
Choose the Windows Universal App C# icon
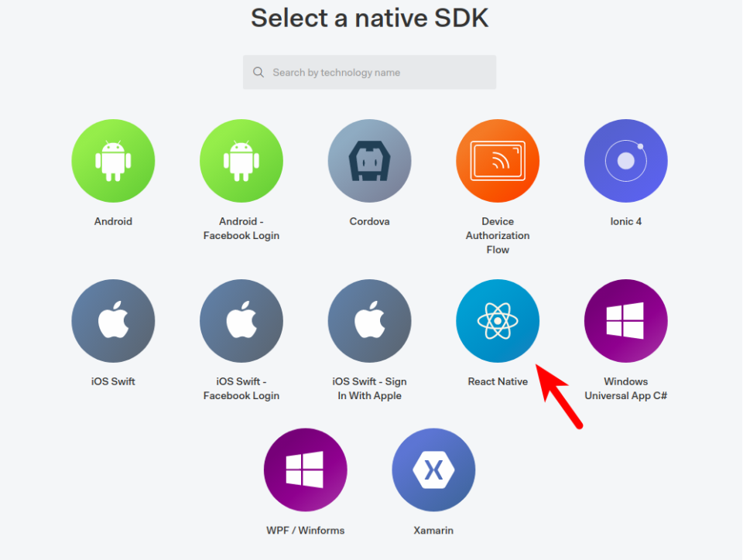coord(626,321)
